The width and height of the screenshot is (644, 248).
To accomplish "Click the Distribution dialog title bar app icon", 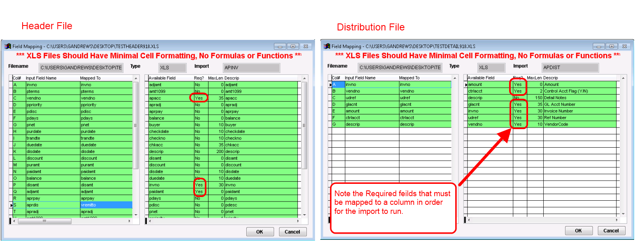I will 327,46.
